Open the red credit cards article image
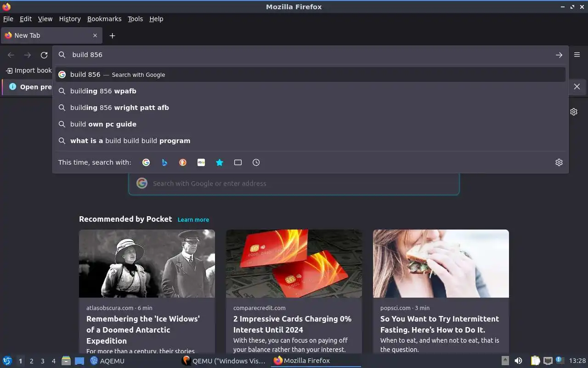Image resolution: width=588 pixels, height=368 pixels. pos(294,264)
